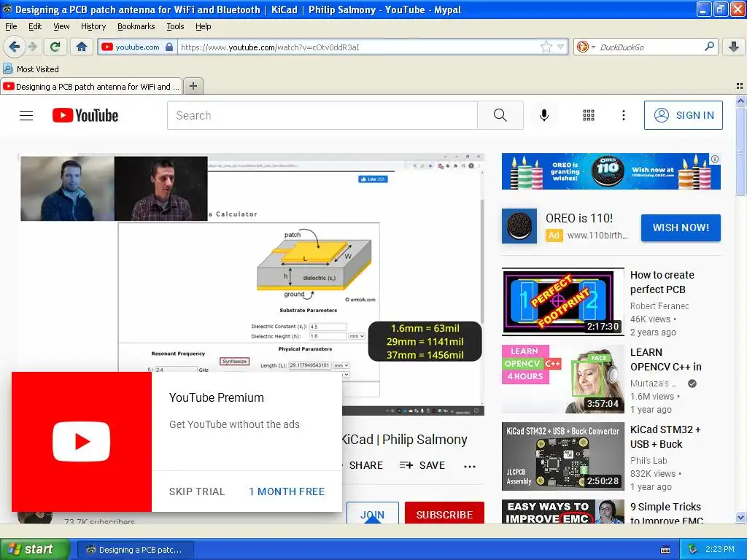Open the video more actions ellipsis
The image size is (747, 560).
point(470,467)
